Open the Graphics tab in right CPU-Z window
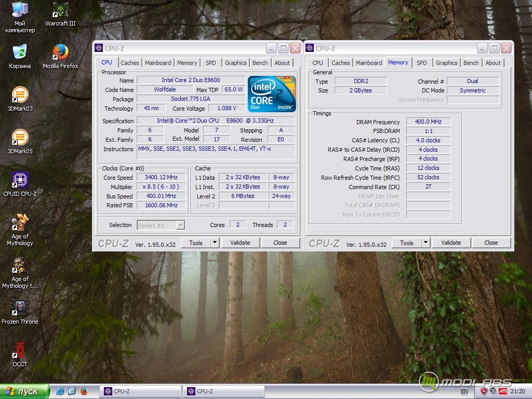532x399 pixels. pos(447,63)
